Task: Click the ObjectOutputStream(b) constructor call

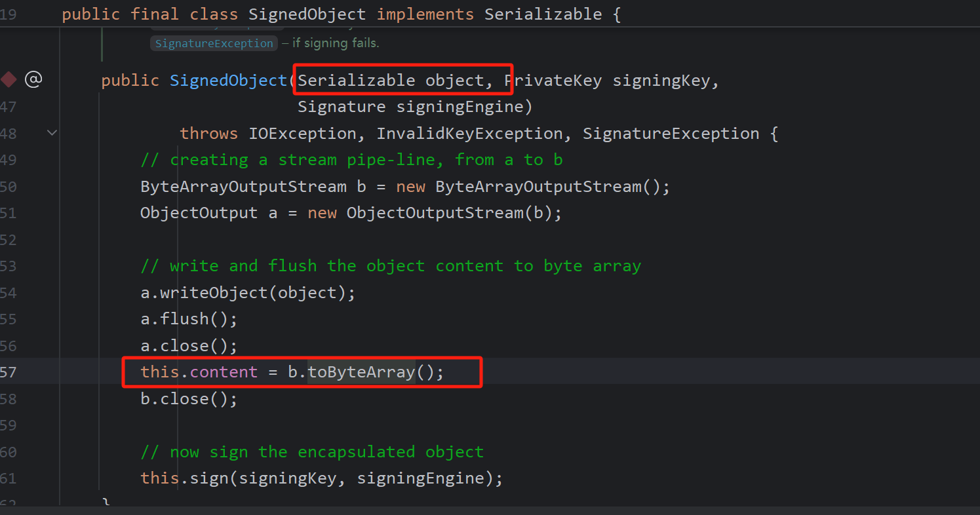Action: pyautogui.click(x=450, y=213)
